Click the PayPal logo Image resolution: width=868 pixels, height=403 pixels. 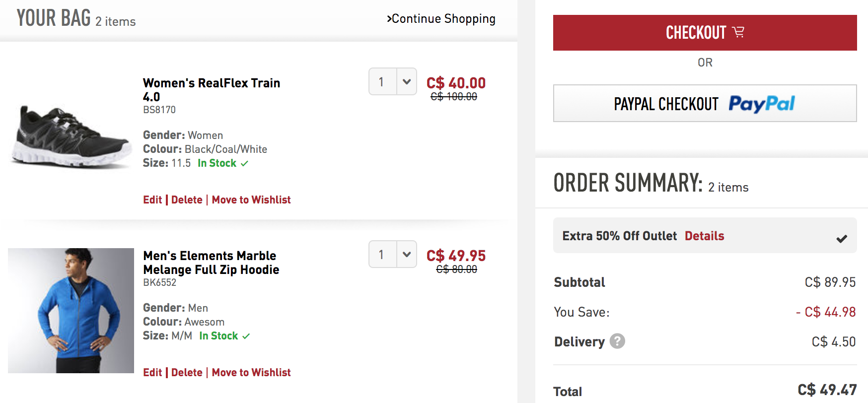pos(761,104)
